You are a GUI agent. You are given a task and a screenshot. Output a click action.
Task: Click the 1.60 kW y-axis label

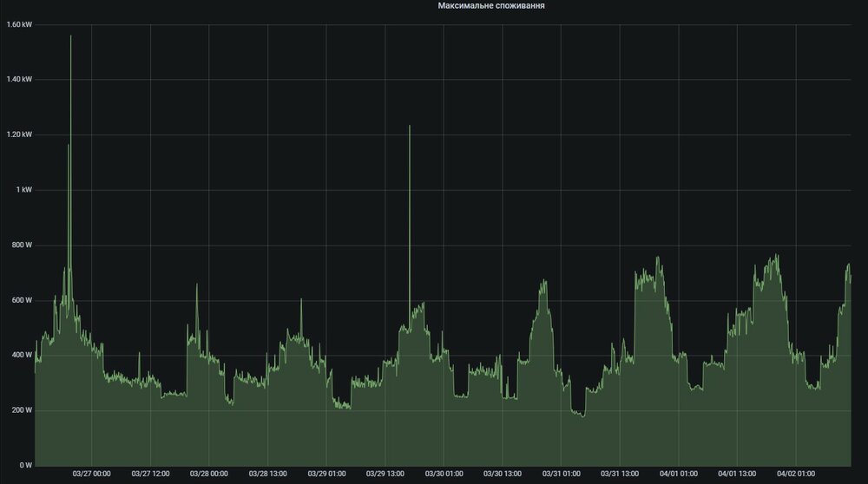click(19, 24)
